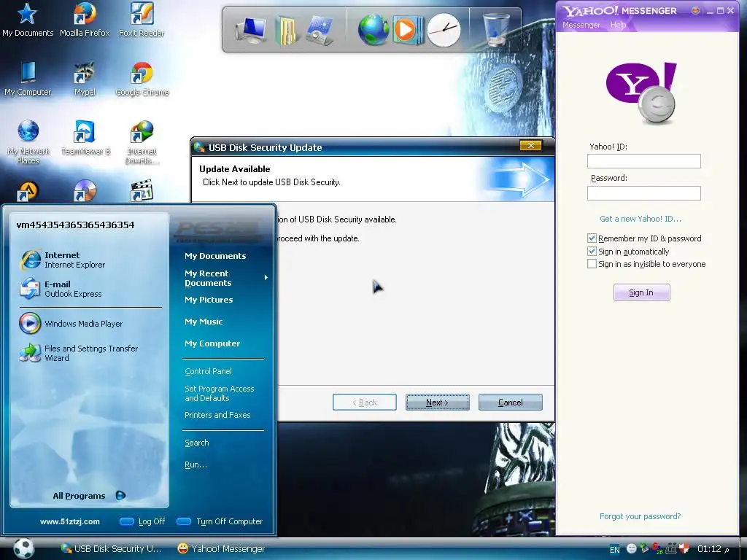Click Log Off in Start menu
The image size is (747, 560).
(x=142, y=521)
